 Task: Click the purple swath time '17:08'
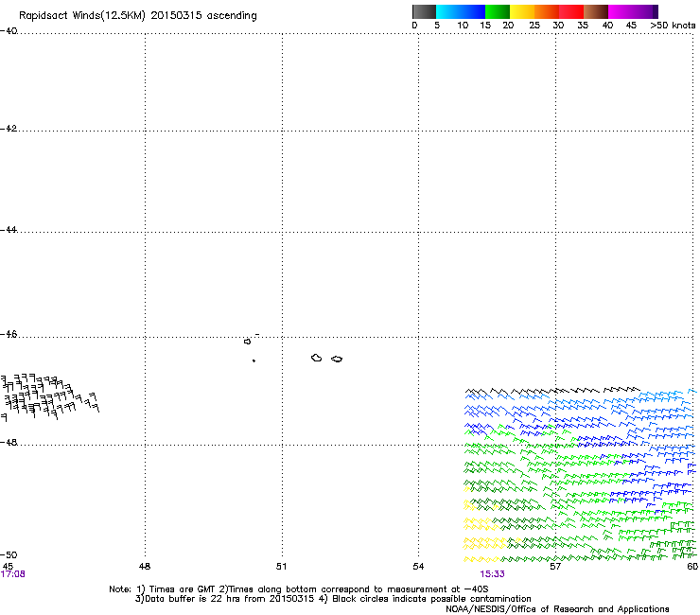point(12,574)
